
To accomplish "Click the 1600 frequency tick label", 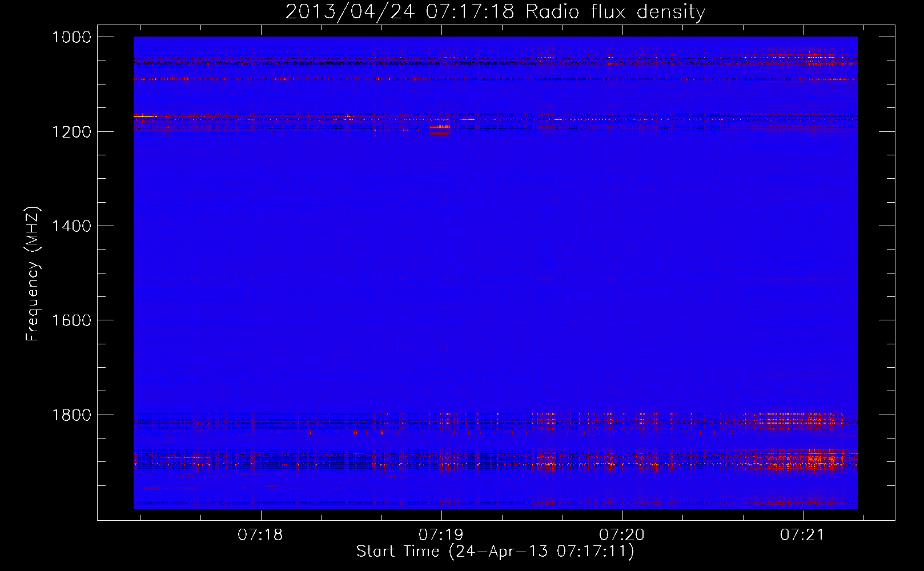I will [x=71, y=320].
